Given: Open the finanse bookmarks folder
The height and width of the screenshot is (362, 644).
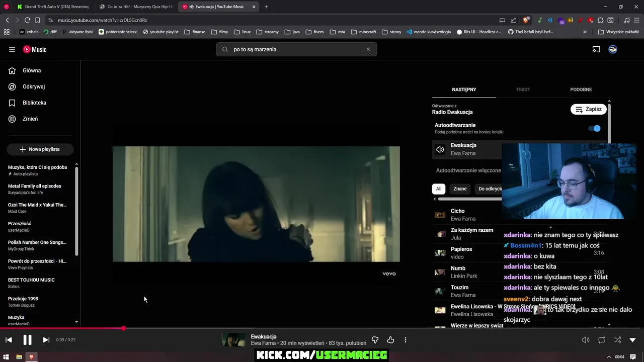Looking at the screenshot, I should pyautogui.click(x=195, y=32).
